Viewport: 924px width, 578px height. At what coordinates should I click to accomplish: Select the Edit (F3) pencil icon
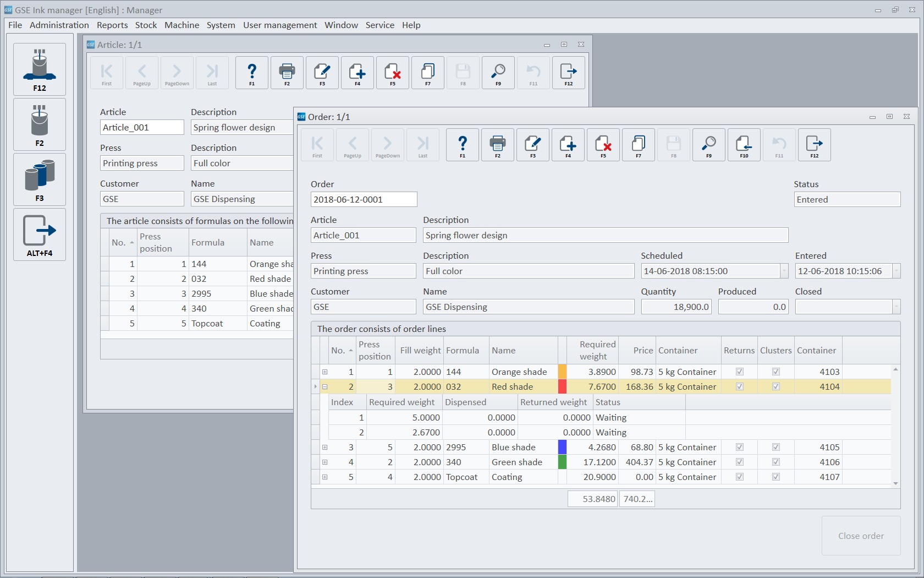point(532,145)
